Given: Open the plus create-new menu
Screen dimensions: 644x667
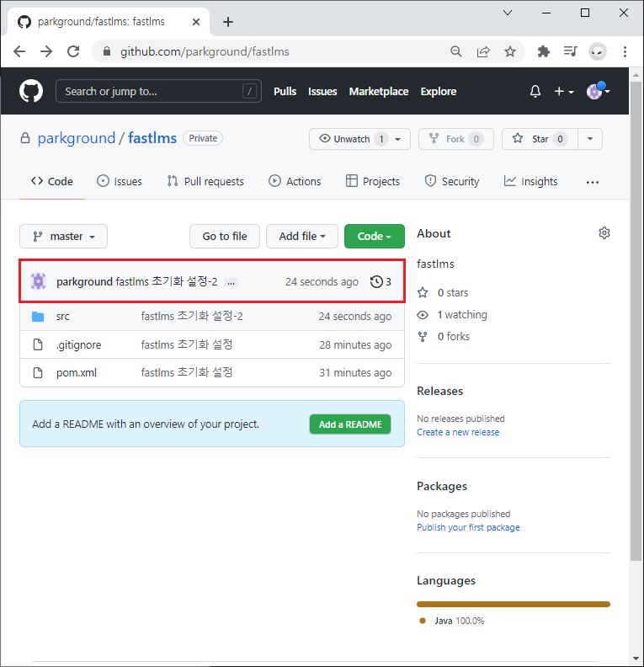Looking at the screenshot, I should click(x=564, y=91).
